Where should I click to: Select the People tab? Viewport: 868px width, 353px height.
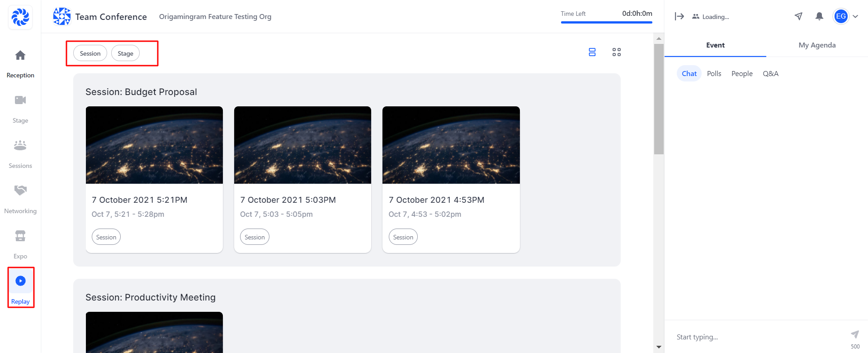pyautogui.click(x=742, y=74)
